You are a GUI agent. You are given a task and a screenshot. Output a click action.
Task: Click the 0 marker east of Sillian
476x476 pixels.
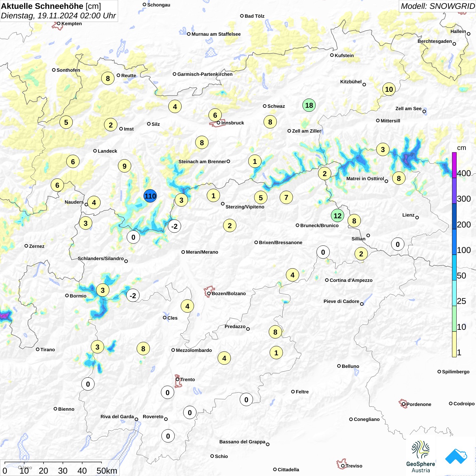[x=398, y=244]
